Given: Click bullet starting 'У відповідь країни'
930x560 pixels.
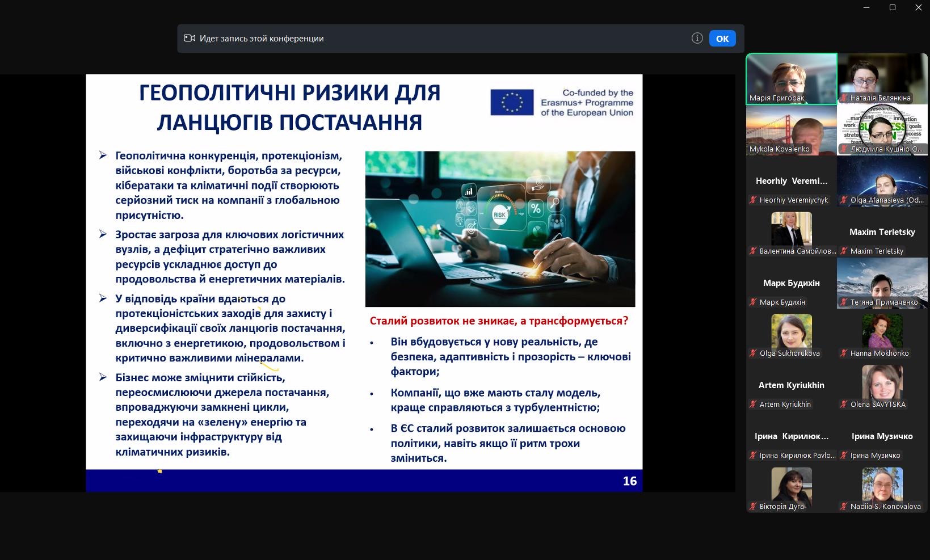Looking at the screenshot, I should point(230,328).
